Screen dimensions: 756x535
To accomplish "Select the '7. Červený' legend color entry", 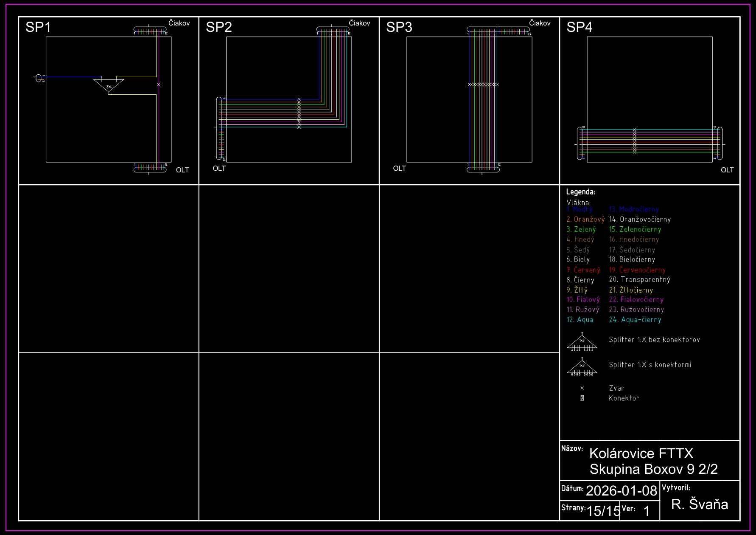I will coord(583,270).
